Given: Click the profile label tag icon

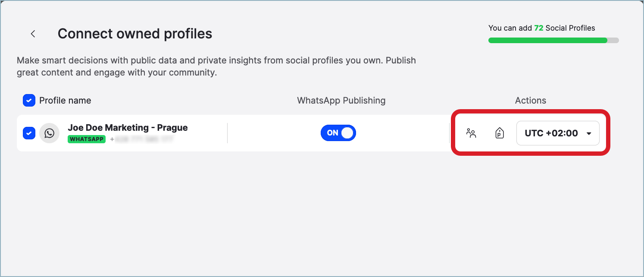Looking at the screenshot, I should coord(499,133).
